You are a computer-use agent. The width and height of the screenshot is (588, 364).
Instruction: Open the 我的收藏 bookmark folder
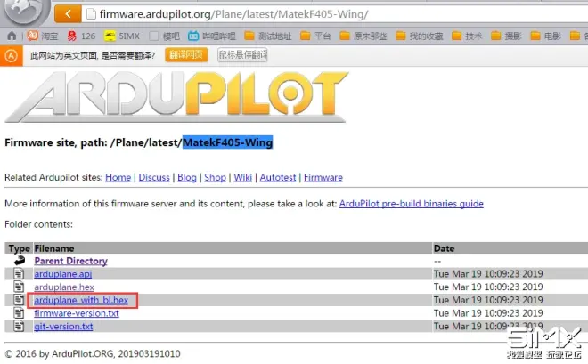pos(420,36)
